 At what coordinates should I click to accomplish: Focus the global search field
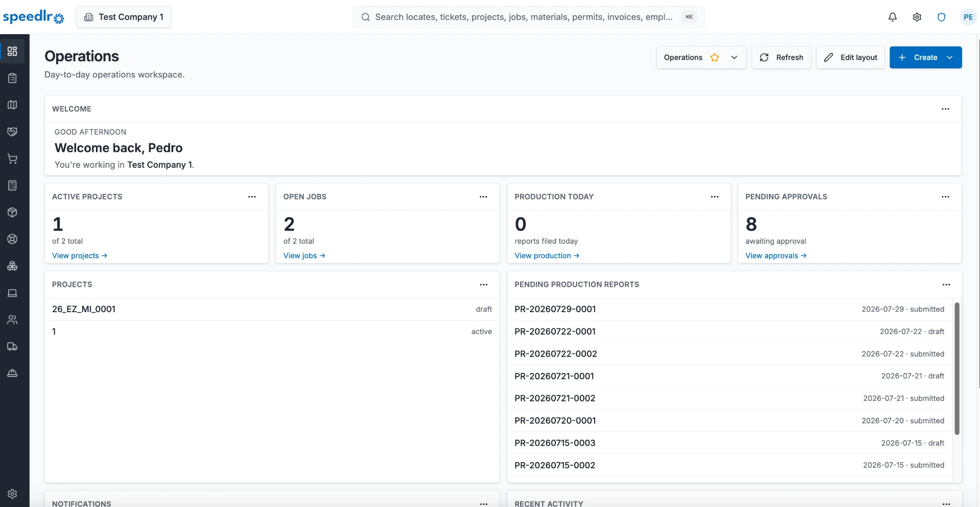(528, 17)
